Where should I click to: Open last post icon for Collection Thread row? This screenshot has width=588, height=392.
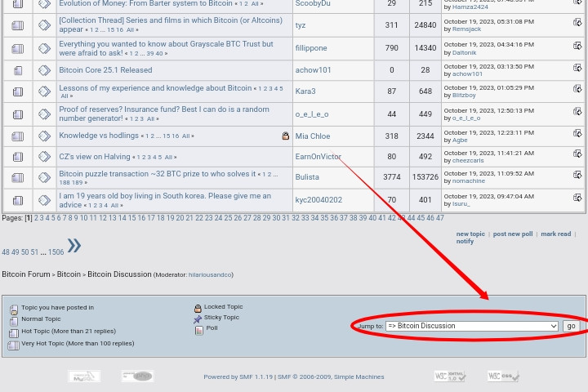click(x=577, y=23)
